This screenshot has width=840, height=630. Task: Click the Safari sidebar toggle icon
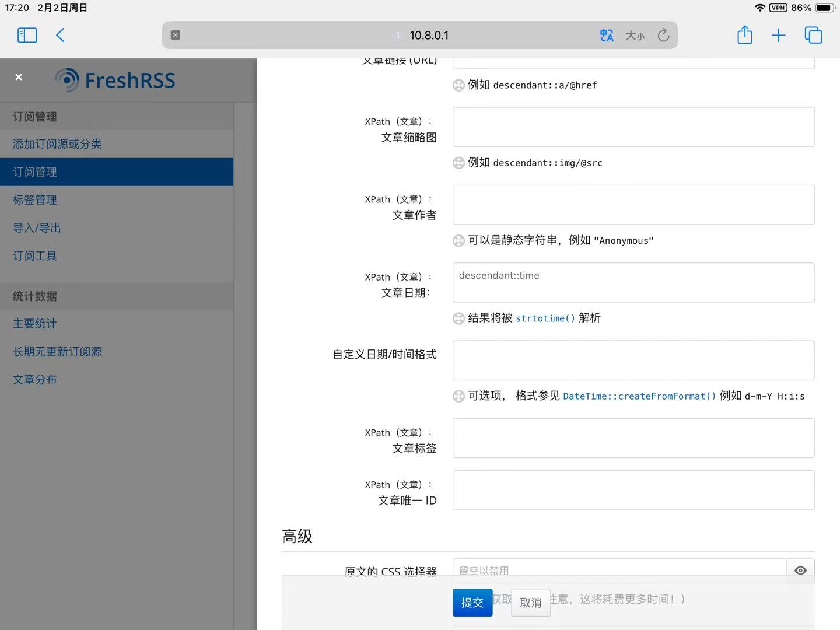point(27,35)
